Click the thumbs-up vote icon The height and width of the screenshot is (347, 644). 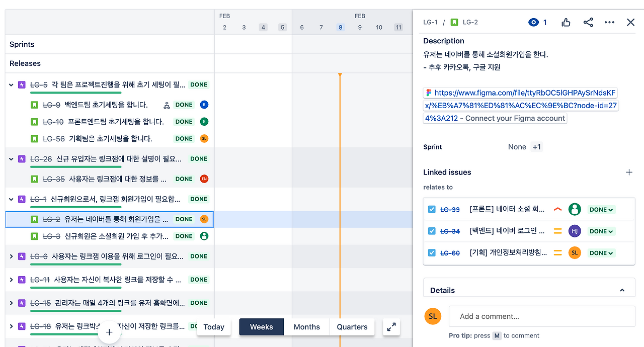[566, 22]
